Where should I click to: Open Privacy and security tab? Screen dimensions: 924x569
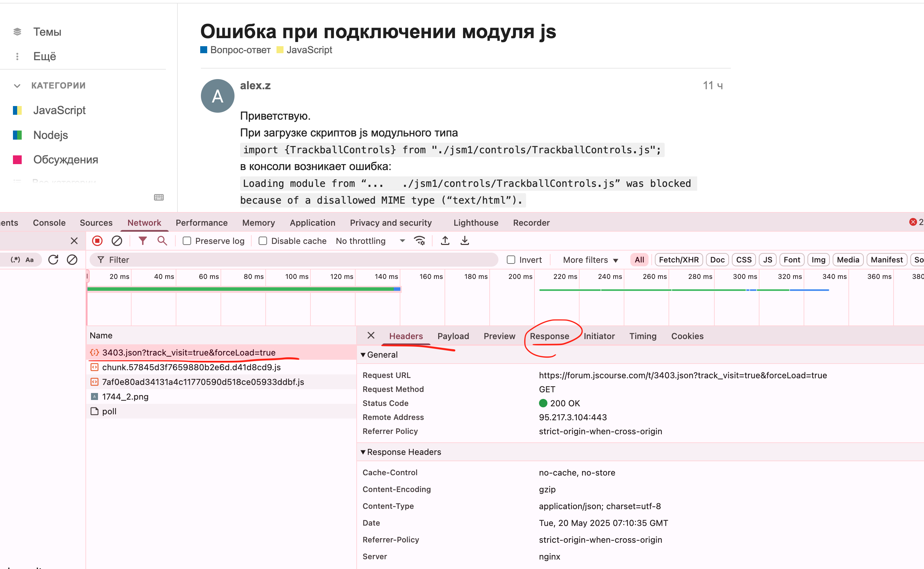(391, 223)
